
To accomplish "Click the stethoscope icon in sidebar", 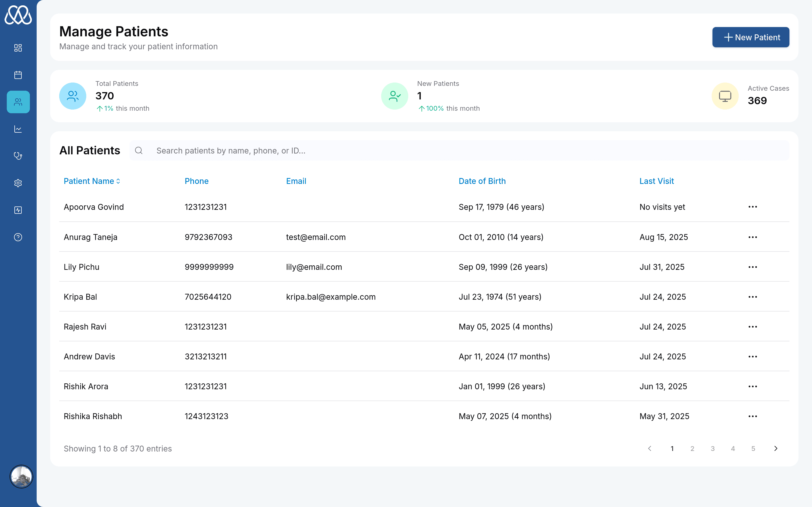I will [18, 156].
